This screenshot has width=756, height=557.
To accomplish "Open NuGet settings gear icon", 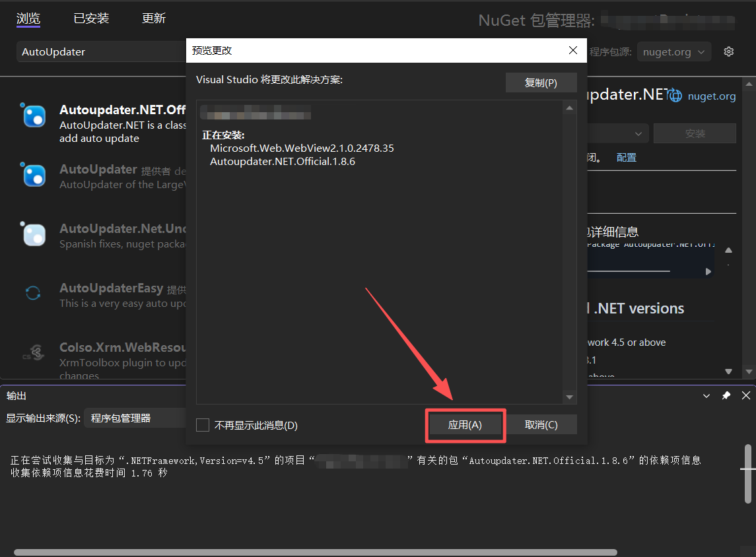I will point(728,51).
